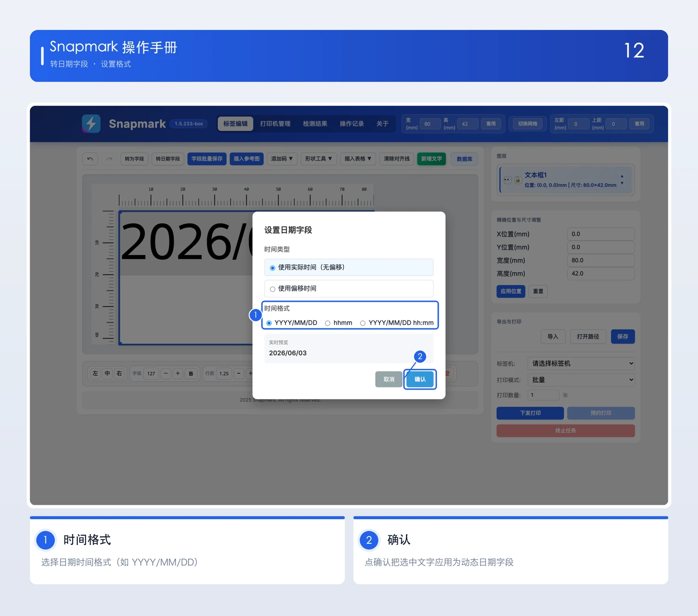698x616 pixels.
Task: Open 数据库 button
Action: 464,159
